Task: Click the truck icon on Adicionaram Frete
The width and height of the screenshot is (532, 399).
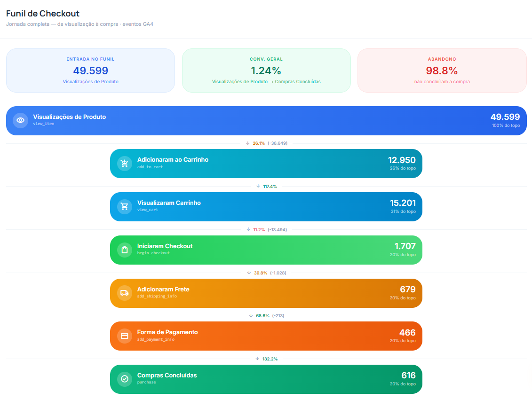Action: tap(125, 293)
